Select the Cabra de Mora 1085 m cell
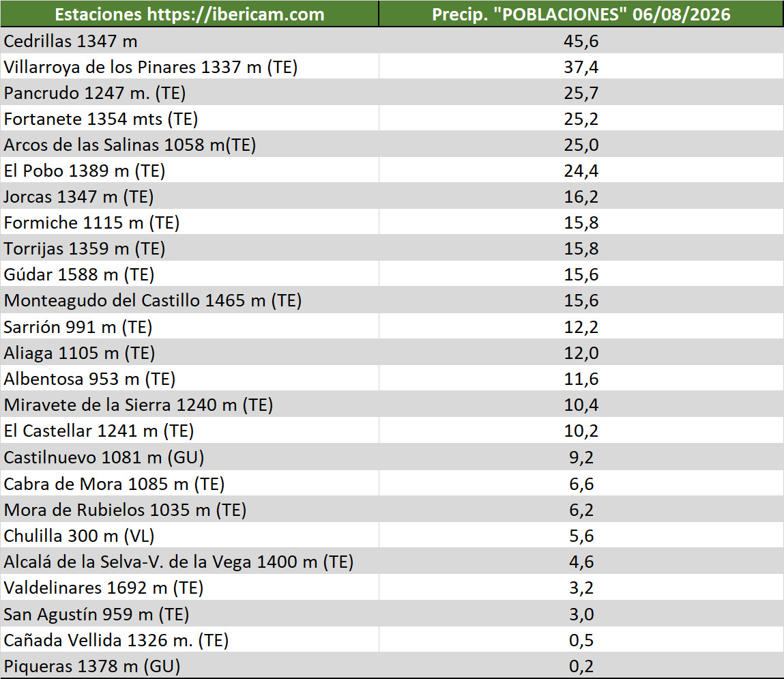Image resolution: width=784 pixels, height=679 pixels. [x=190, y=484]
